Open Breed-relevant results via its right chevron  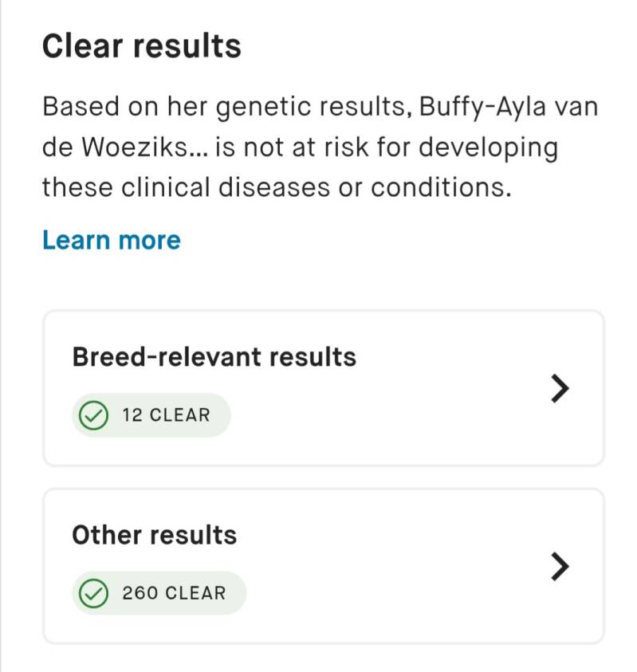click(561, 388)
